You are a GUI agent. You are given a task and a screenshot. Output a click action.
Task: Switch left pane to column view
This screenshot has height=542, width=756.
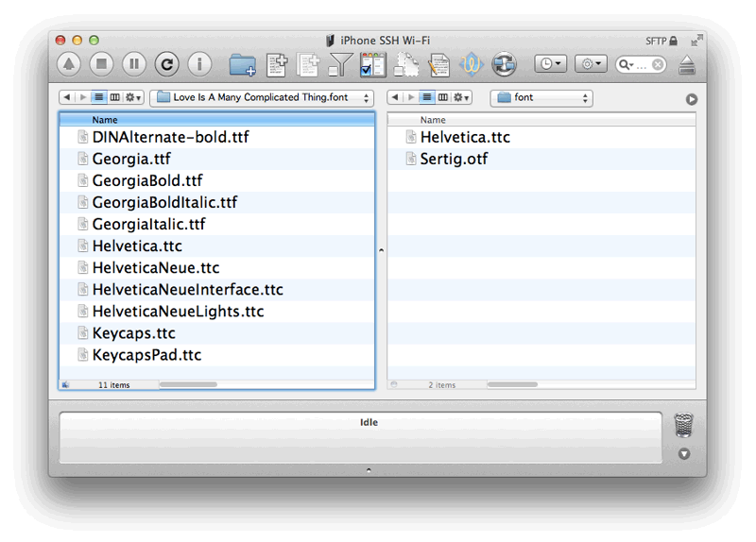pyautogui.click(x=114, y=97)
